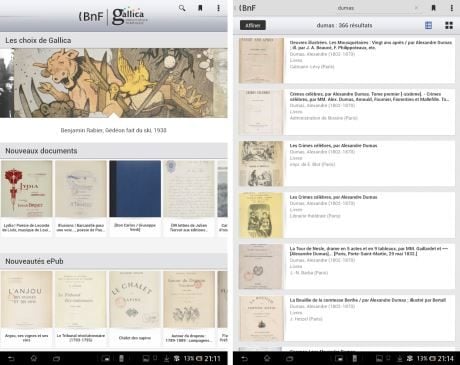The height and width of the screenshot is (365, 460).
Task: Open the Benjamin Rabier featured banner image
Action: coord(114,83)
